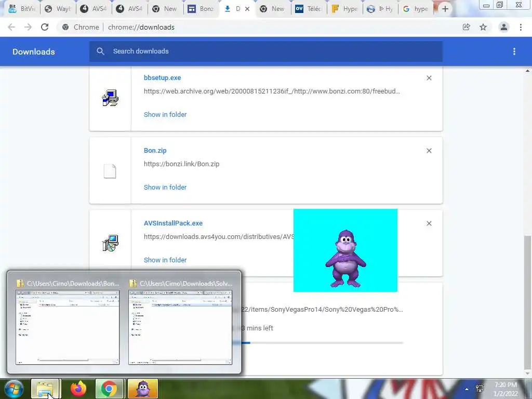
Task: Click the Windows Explorer taskbar button
Action: 46,389
